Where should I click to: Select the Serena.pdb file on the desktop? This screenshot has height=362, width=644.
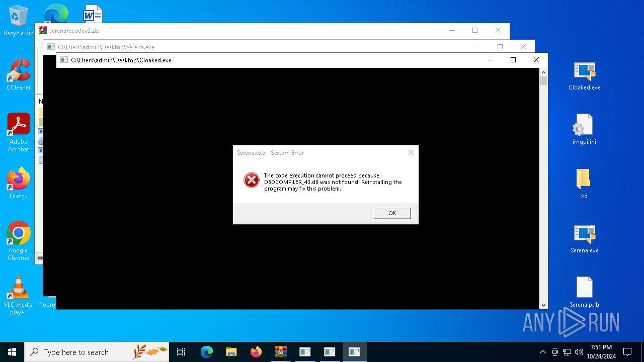point(584,293)
